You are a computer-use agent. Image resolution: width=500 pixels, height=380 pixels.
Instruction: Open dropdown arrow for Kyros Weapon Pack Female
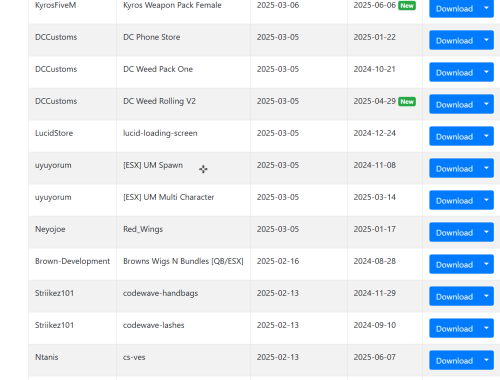pyautogui.click(x=487, y=8)
